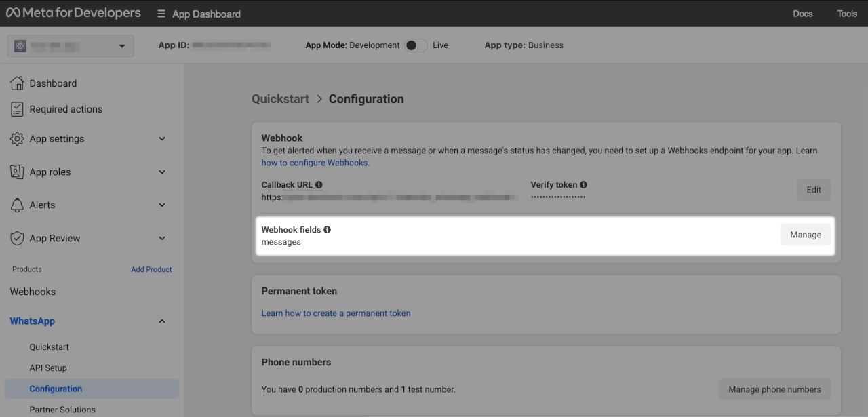Click the App Review shield icon
Image resolution: width=868 pixels, height=417 pixels.
[x=17, y=238]
